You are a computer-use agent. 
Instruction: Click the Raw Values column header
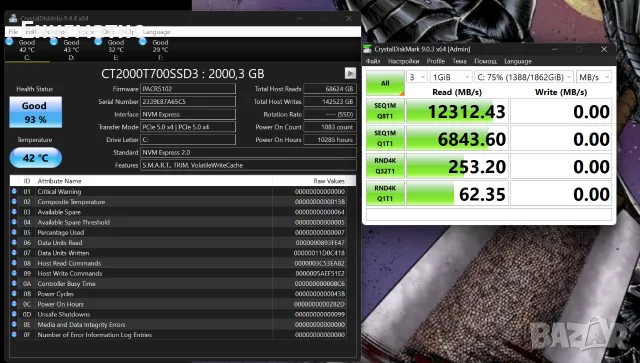coord(329,181)
